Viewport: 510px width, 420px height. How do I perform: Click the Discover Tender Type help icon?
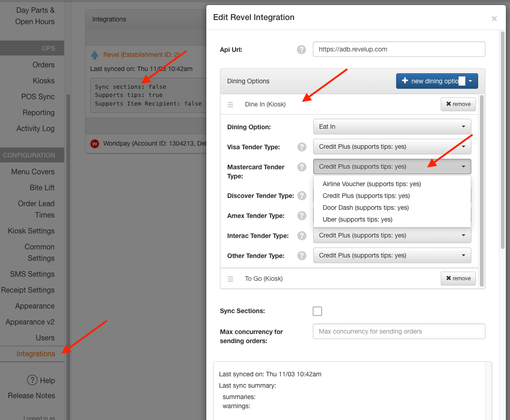tap(302, 196)
